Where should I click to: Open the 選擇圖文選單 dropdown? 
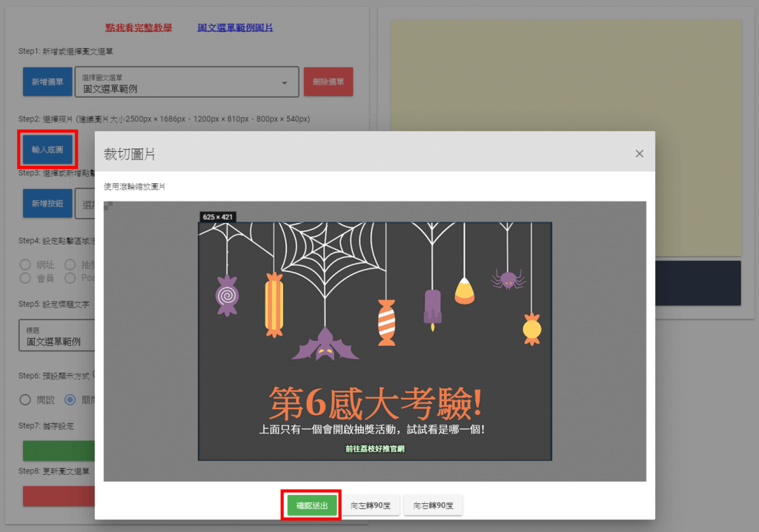186,82
